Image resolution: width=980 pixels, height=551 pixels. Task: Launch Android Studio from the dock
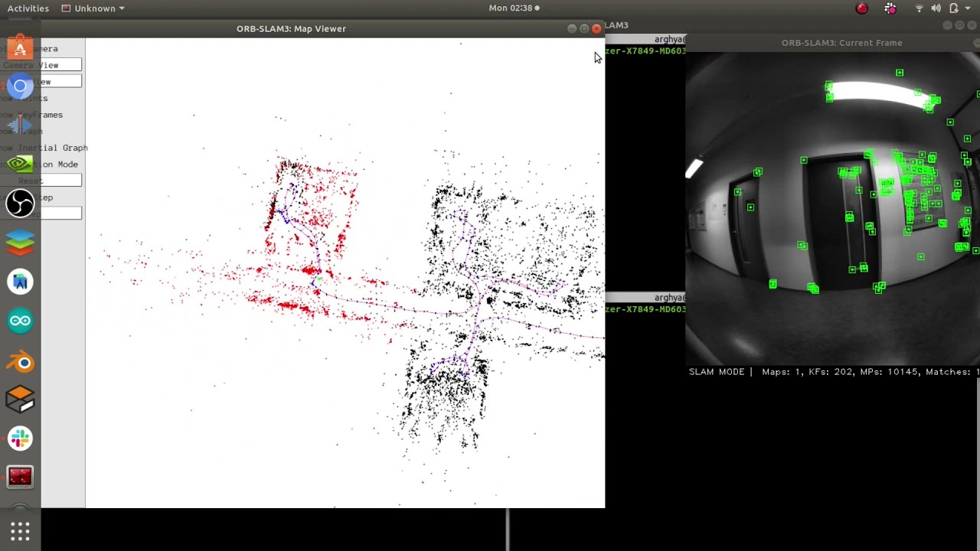click(x=20, y=282)
